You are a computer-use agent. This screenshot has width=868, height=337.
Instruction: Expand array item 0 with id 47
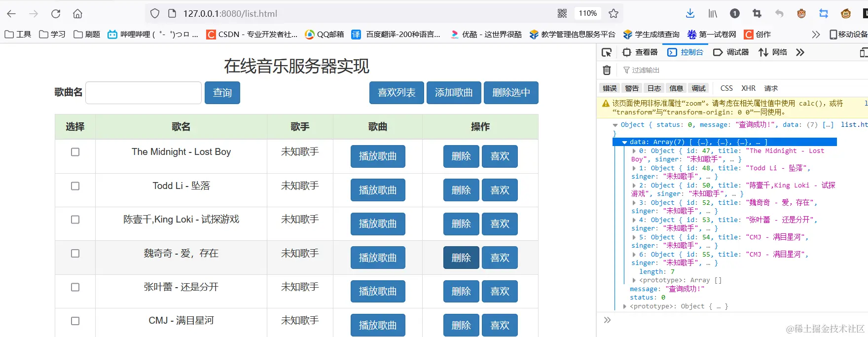(x=634, y=151)
